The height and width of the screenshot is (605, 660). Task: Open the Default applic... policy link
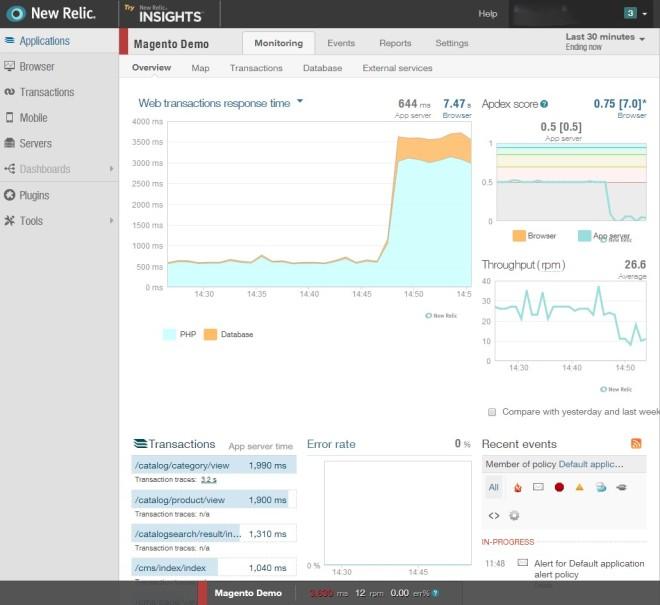point(591,464)
